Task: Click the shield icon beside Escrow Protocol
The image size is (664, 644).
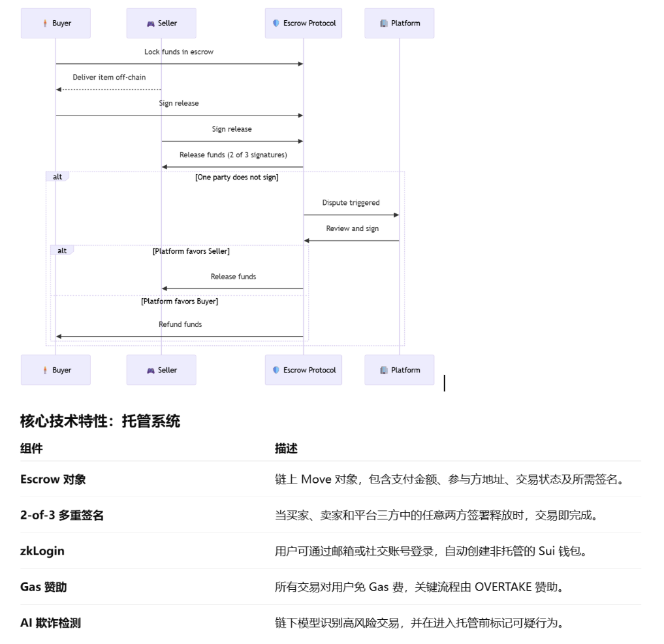Action: coord(275,23)
